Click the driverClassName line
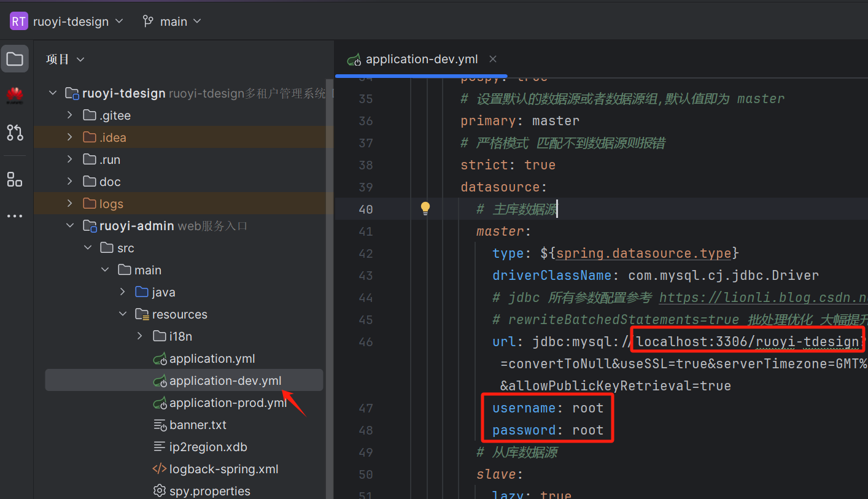The width and height of the screenshot is (868, 499). pyautogui.click(x=656, y=276)
